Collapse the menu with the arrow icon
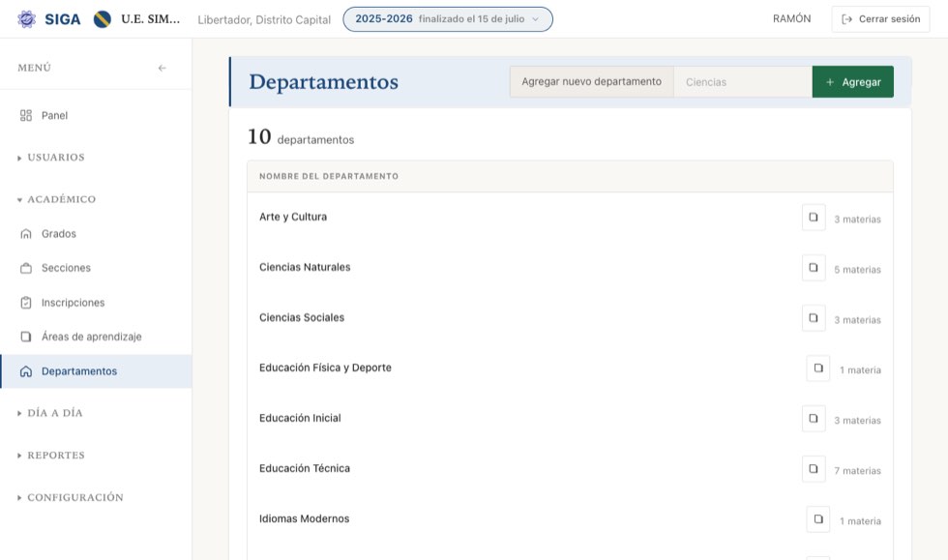This screenshot has height=560, width=948. click(x=163, y=68)
